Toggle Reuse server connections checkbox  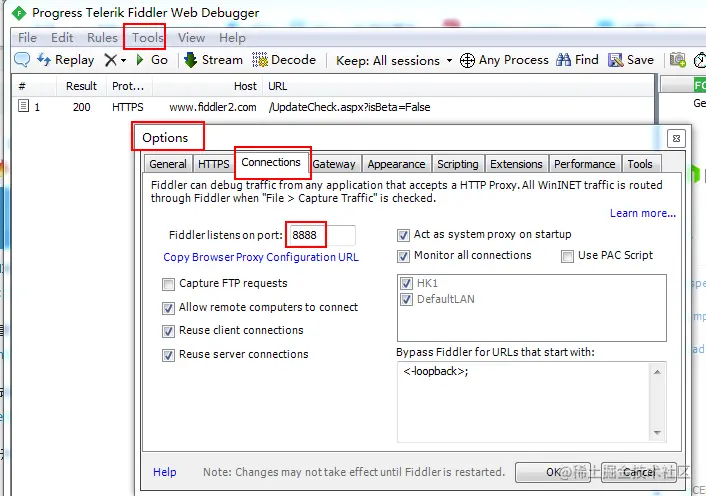click(x=168, y=355)
